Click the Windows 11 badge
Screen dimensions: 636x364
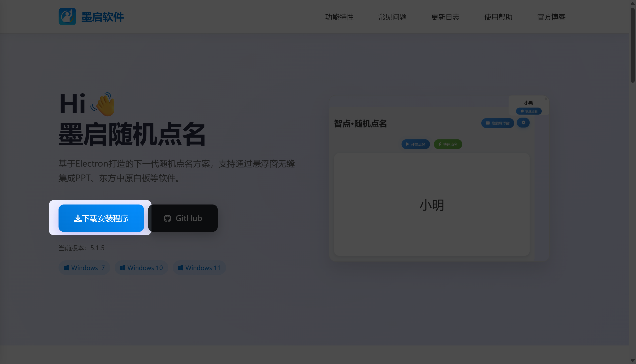point(199,268)
